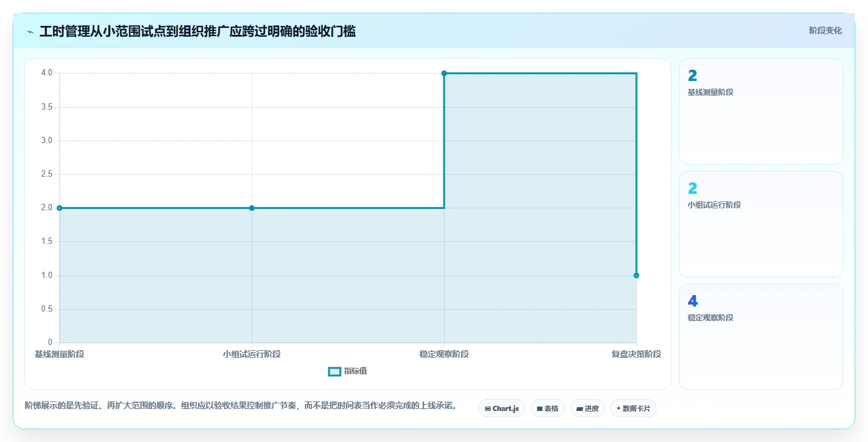Click the lightning icon beside the title
The width and height of the screenshot is (868, 442).
point(30,32)
